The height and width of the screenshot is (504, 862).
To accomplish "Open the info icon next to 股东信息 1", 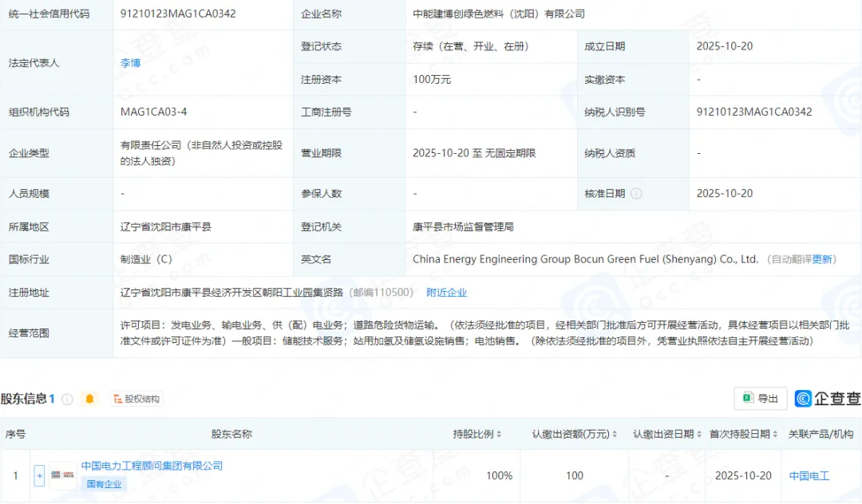I will tap(65, 399).
